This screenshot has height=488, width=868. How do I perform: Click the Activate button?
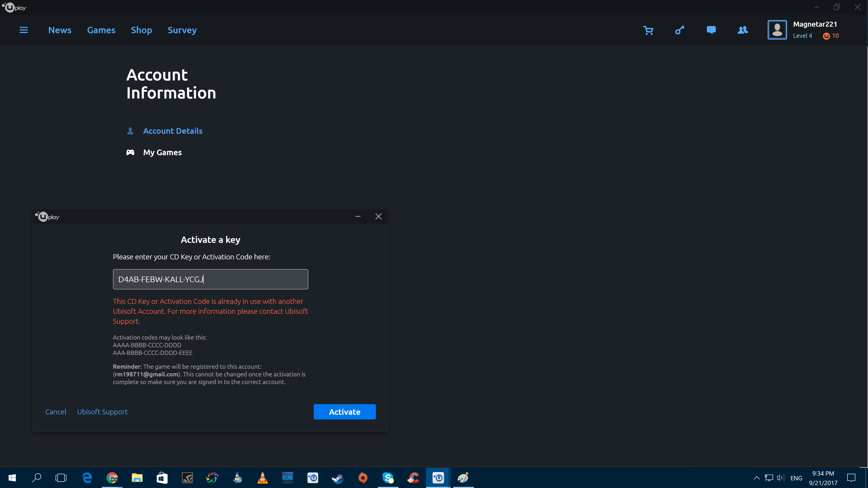pos(344,412)
